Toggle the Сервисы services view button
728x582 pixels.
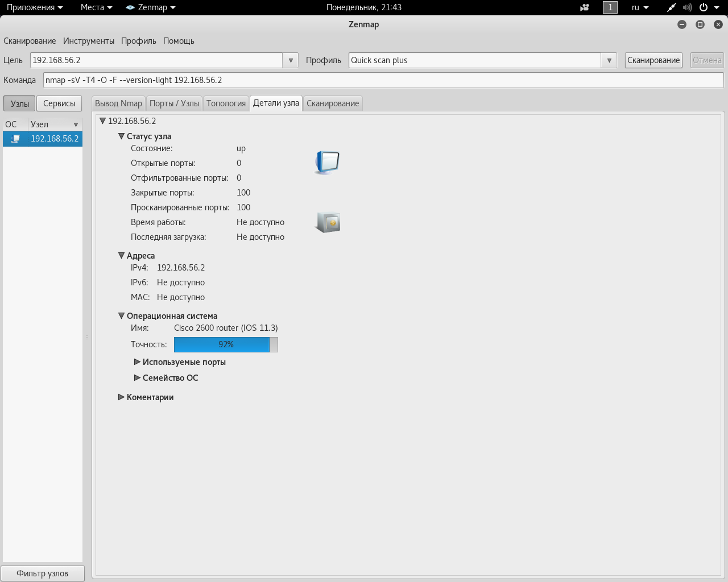click(x=59, y=103)
